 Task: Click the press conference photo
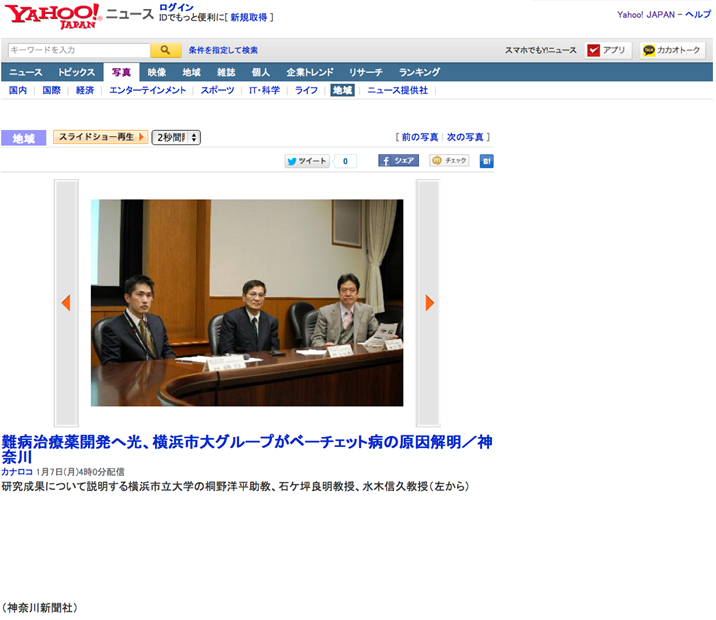[247, 302]
